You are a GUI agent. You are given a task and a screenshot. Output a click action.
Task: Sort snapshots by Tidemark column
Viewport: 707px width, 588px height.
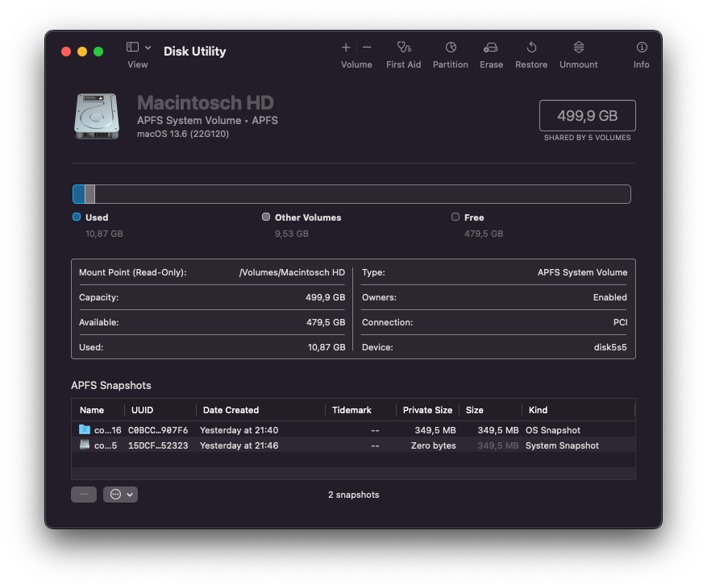pyautogui.click(x=351, y=410)
